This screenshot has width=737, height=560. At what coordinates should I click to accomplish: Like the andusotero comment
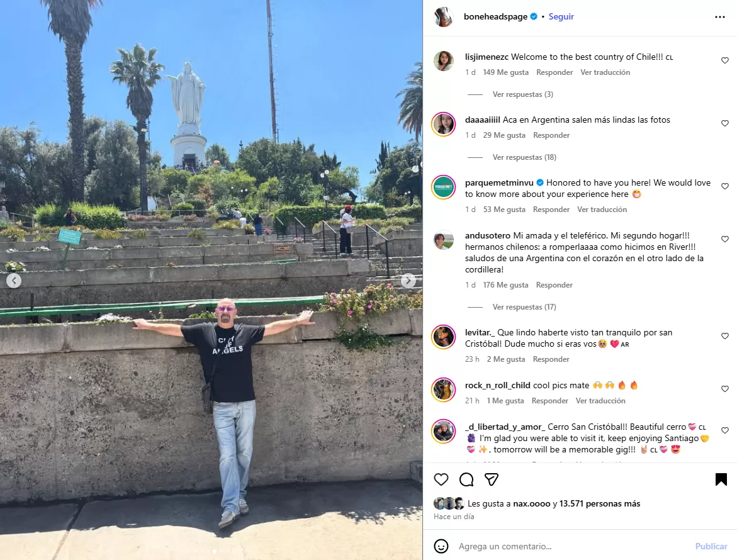click(x=725, y=239)
